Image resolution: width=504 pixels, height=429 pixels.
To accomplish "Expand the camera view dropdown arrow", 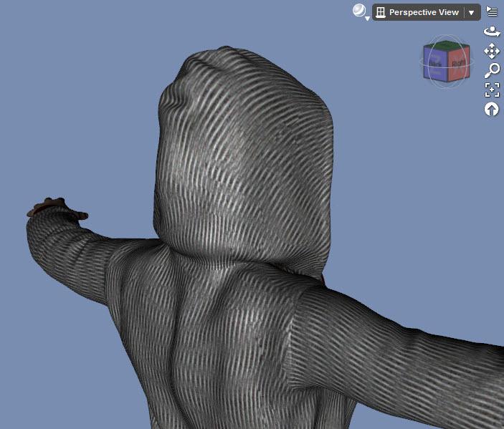I will (x=472, y=12).
